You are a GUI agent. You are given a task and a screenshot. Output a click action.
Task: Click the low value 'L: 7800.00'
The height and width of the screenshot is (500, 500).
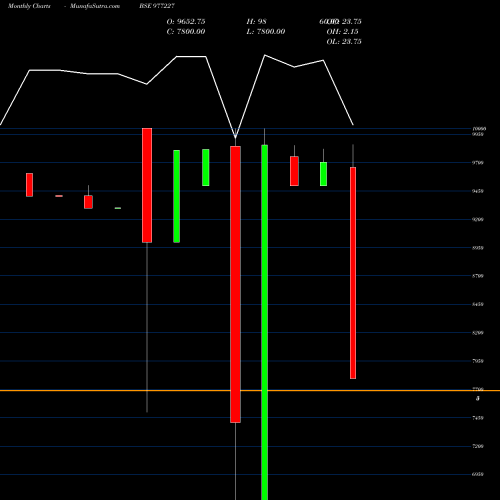(266, 31)
